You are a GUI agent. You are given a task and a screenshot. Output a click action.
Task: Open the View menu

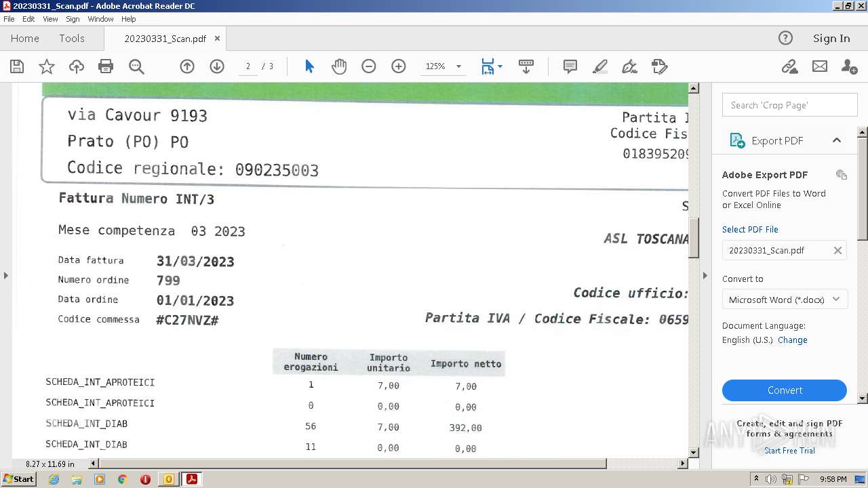coord(50,19)
